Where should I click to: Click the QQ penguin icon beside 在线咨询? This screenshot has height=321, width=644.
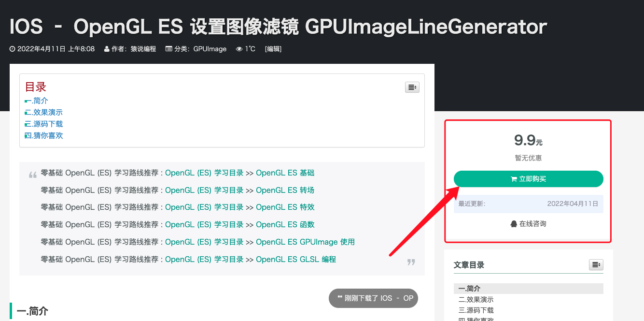514,223
